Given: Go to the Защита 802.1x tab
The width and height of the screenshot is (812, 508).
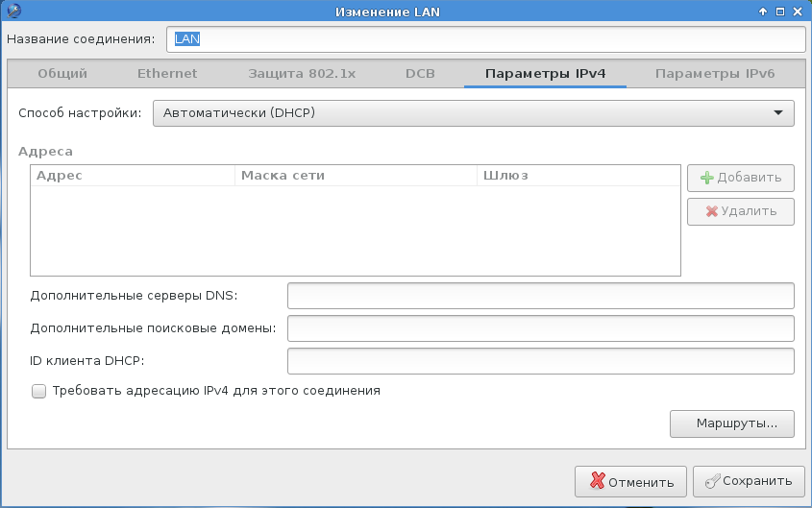Looking at the screenshot, I should coord(300,74).
